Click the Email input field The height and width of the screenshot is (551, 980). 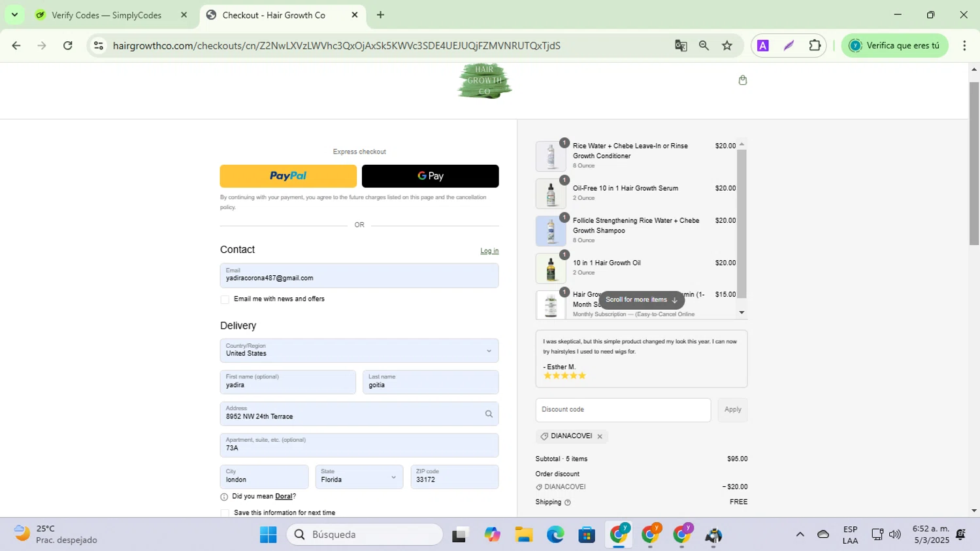pyautogui.click(x=359, y=276)
